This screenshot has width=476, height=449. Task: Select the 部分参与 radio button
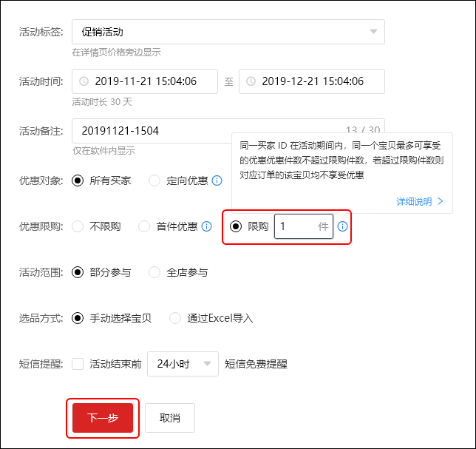(78, 272)
